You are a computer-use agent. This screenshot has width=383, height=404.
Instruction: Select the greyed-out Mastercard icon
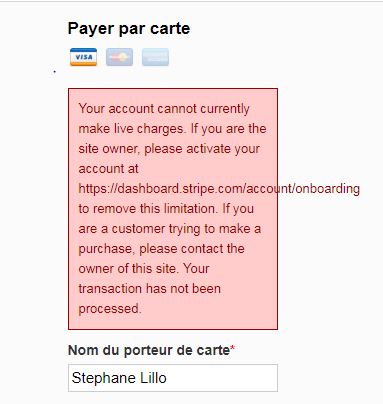pyautogui.click(x=119, y=57)
